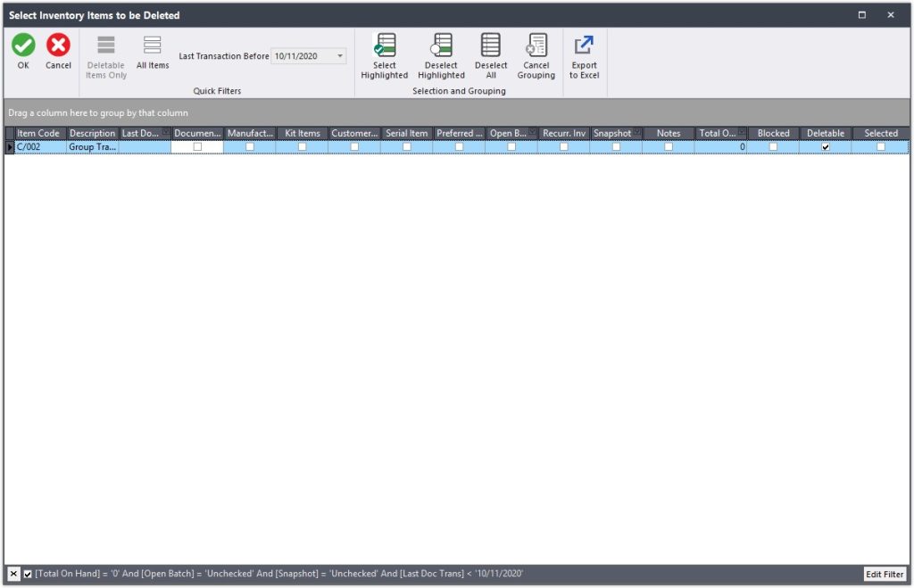
Task: Check the Blocked checkbox for C/002
Action: (x=773, y=146)
